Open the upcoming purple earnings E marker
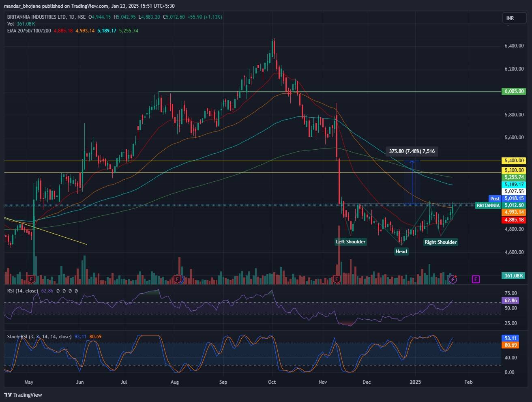 coord(476,279)
